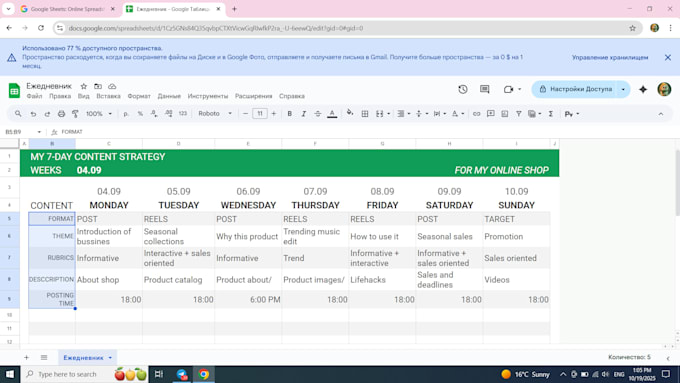680x383 pixels.
Task: Switch to Google Sheets browser tab
Action: pyautogui.click(x=68, y=9)
